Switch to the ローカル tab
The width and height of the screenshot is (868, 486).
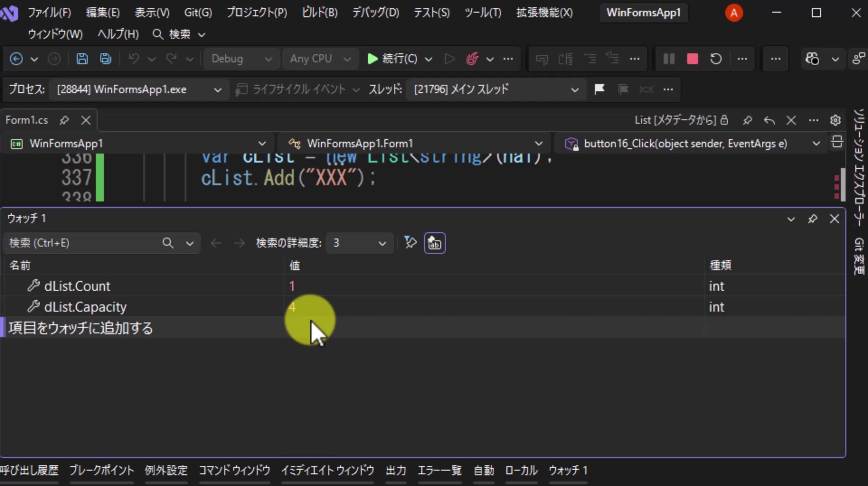pyautogui.click(x=521, y=471)
